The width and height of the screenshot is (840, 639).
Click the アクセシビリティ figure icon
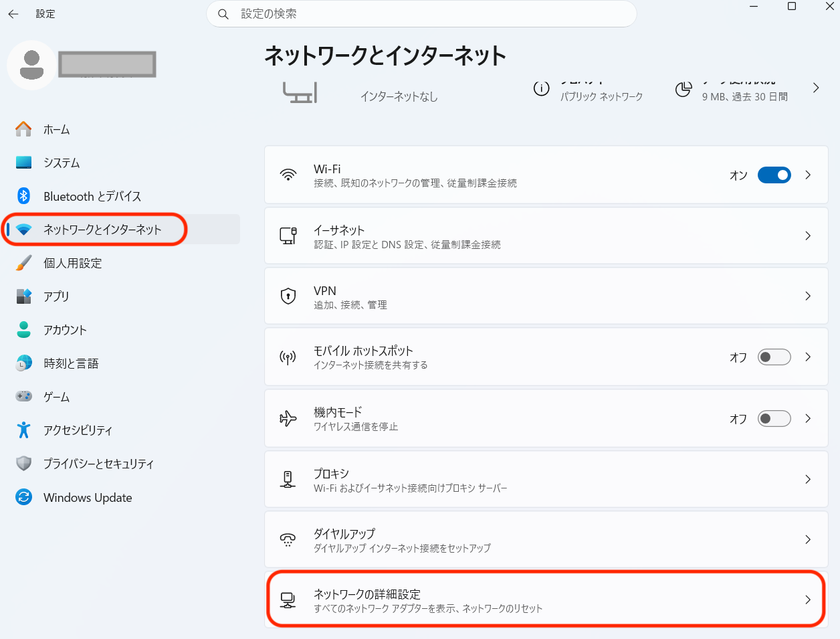click(x=23, y=430)
